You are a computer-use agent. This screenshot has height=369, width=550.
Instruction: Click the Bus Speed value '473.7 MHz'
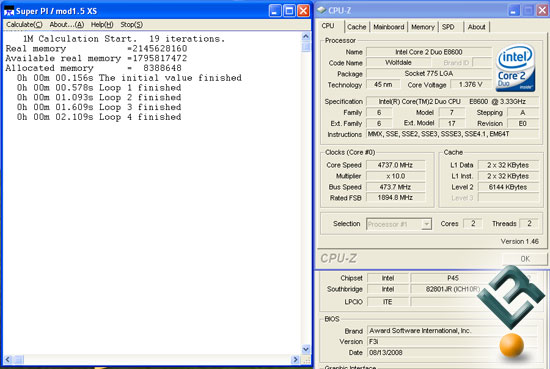pyautogui.click(x=395, y=187)
